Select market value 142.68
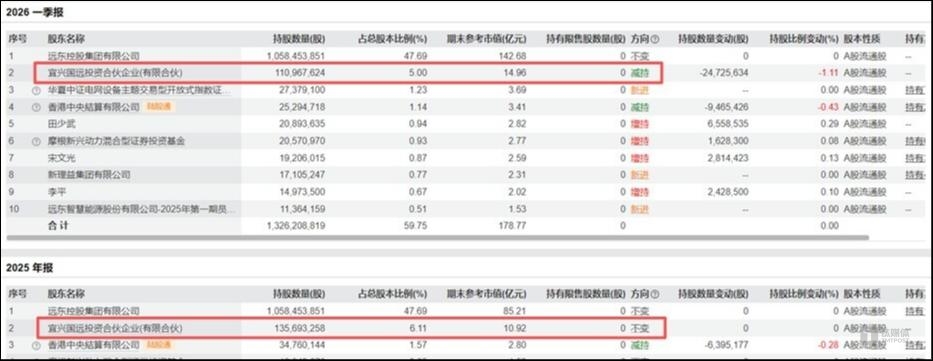This screenshot has height=361, width=933. click(514, 56)
